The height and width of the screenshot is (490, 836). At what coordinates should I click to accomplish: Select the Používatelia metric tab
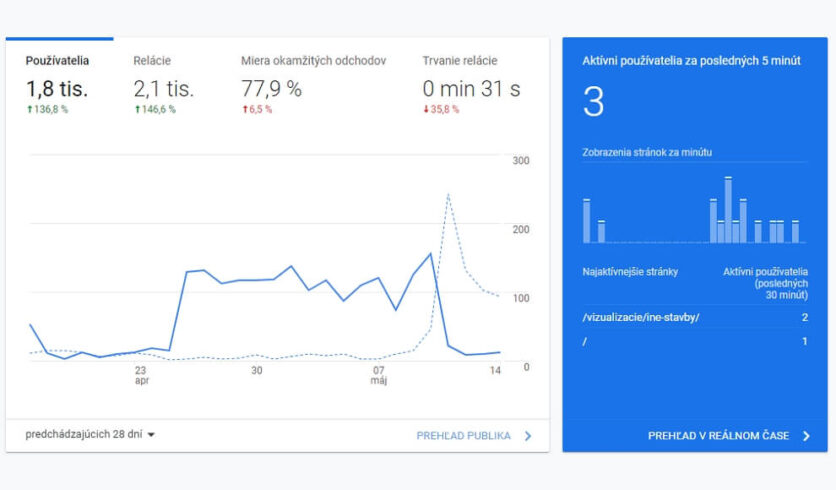58,61
